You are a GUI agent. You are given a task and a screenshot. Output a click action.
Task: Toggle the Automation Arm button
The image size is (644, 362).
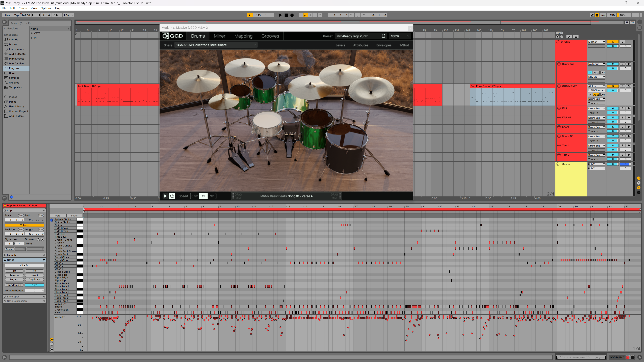[305, 15]
